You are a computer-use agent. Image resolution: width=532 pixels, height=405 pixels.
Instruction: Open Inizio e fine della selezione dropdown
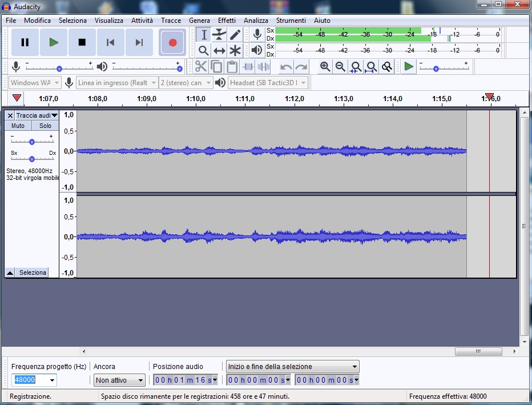(292, 367)
